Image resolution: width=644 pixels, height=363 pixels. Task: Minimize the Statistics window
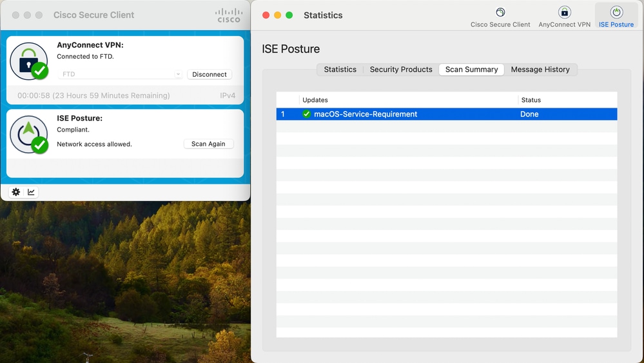pyautogui.click(x=277, y=15)
